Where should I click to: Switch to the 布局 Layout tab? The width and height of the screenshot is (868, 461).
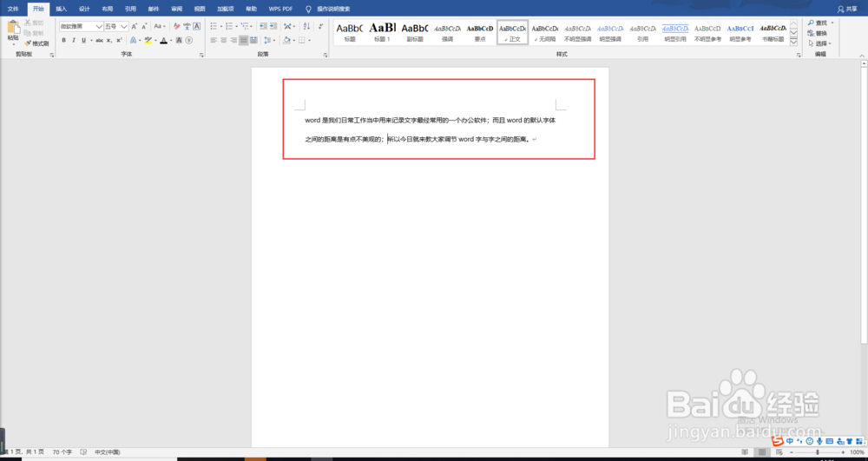point(108,9)
